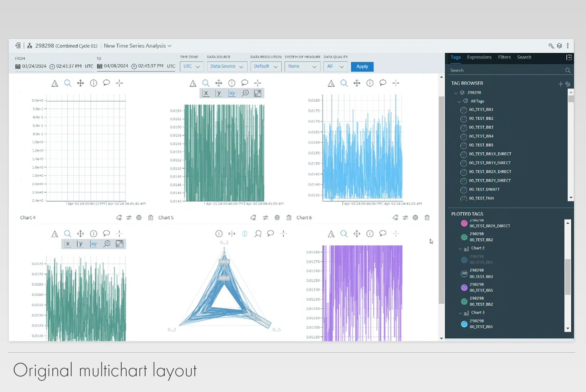The image size is (586, 392).
Task: Open the TO date calendar icon
Action: tap(100, 66)
